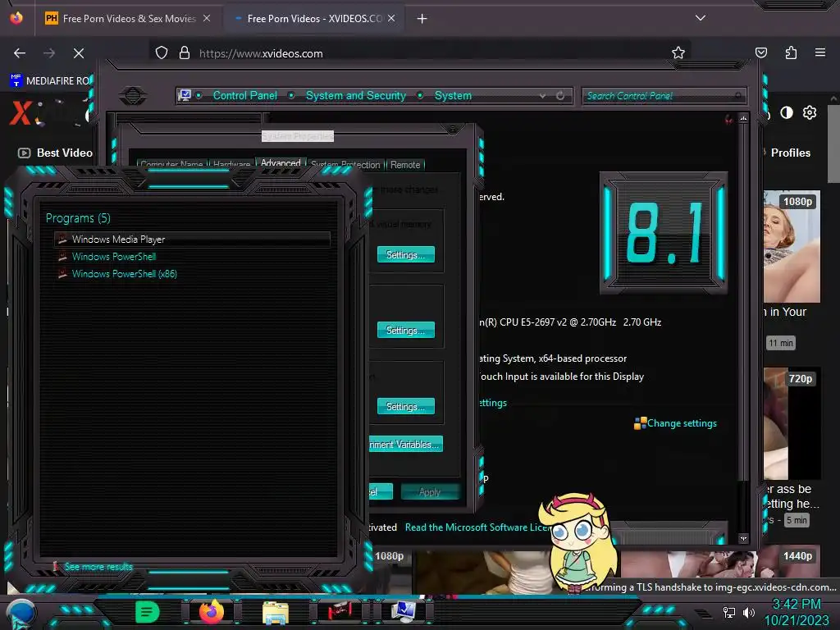Viewport: 840px width, 630px height.
Task: Open the System window taskbar icon
Action: coord(403,612)
